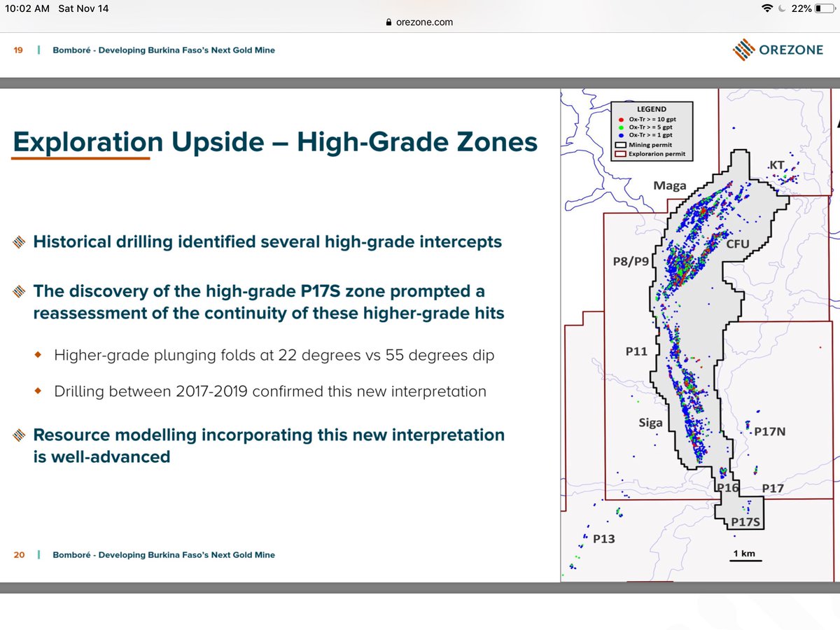Click the 1 km scale bar
Image resolution: width=840 pixels, height=630 pixels.
click(745, 554)
